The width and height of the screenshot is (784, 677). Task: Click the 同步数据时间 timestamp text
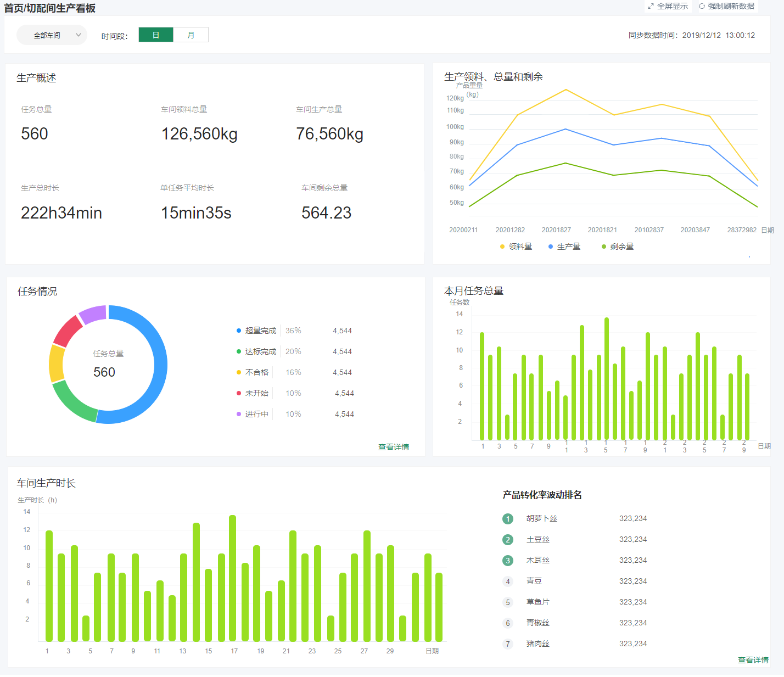(692, 35)
